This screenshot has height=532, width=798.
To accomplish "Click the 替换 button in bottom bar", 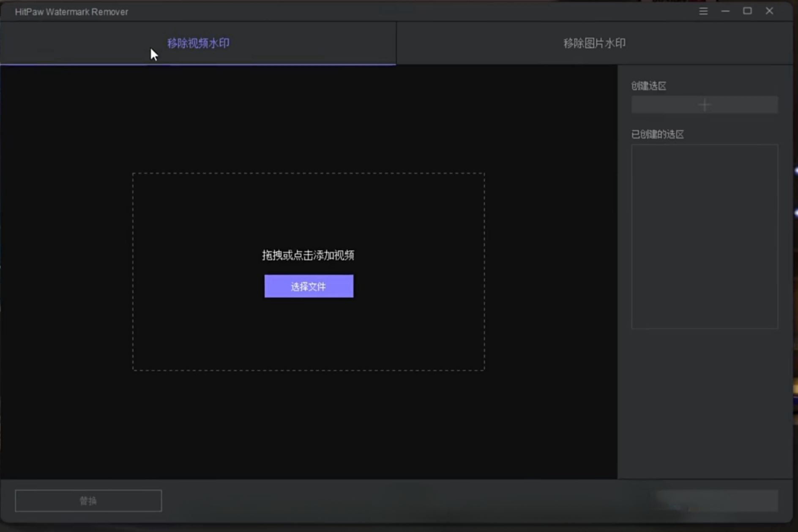I will tap(88, 501).
